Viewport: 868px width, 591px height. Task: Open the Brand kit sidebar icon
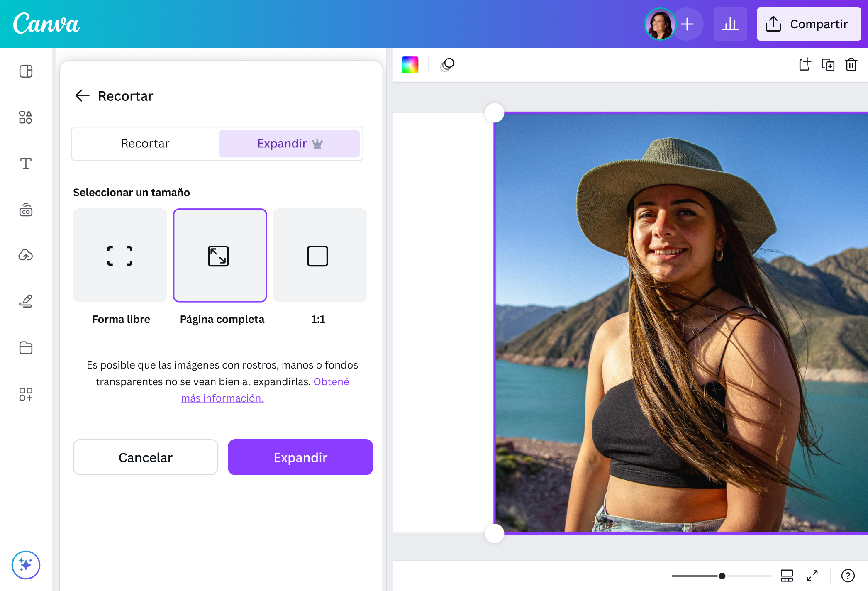26,210
